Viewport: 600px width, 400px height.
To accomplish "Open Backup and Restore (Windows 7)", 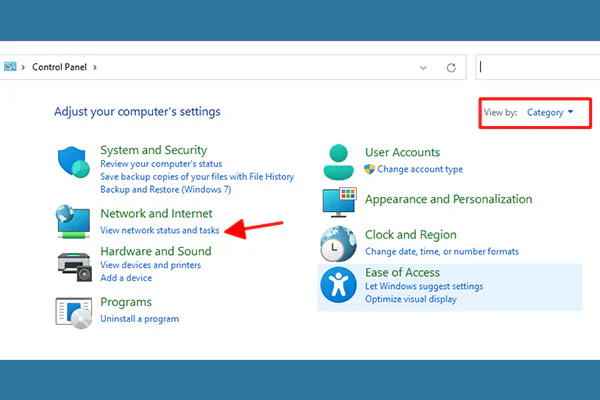I will click(166, 189).
